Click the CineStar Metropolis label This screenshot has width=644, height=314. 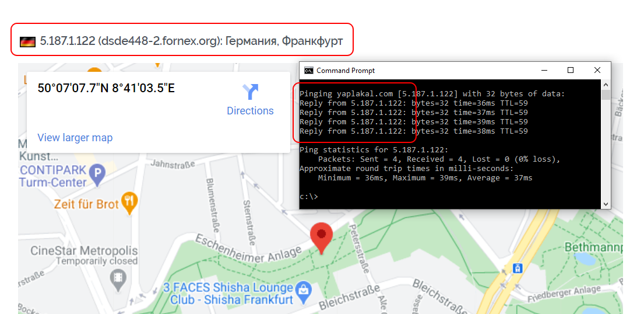[84, 250]
